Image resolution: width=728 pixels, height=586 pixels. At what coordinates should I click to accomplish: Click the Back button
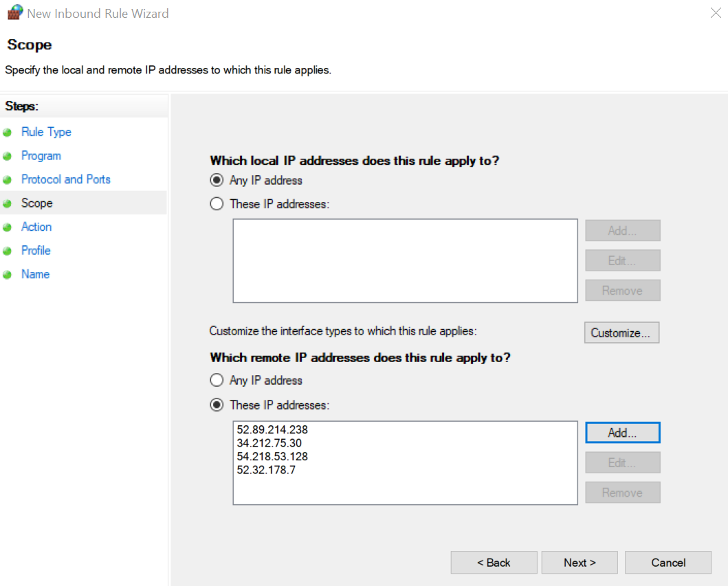[494, 563]
